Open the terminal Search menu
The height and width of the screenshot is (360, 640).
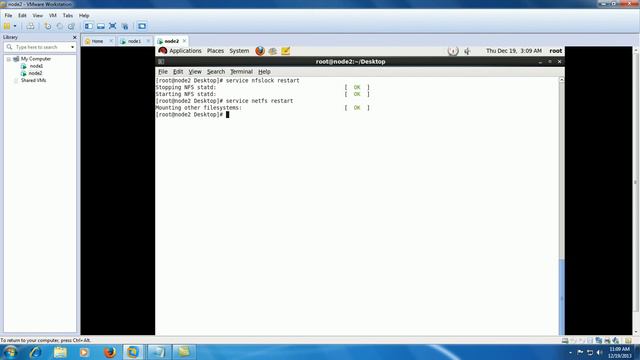216,72
